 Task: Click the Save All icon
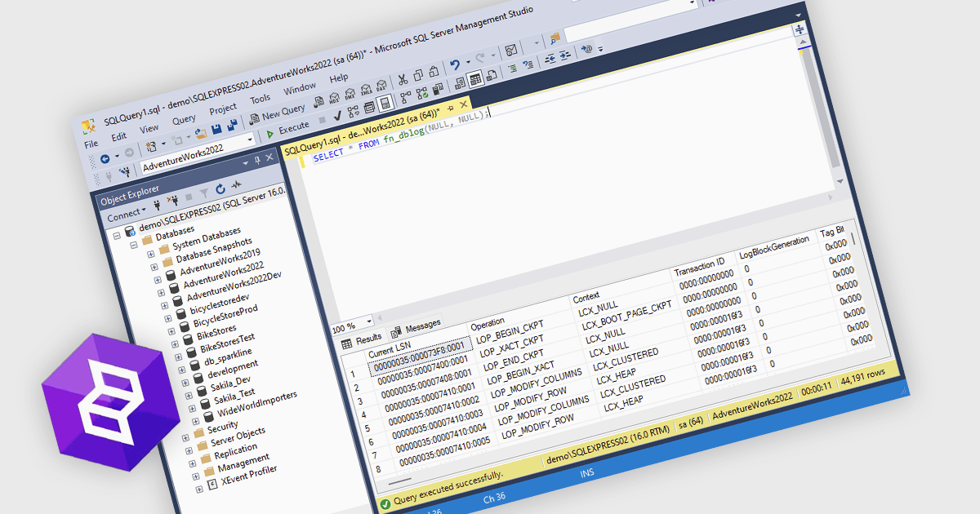(x=232, y=125)
